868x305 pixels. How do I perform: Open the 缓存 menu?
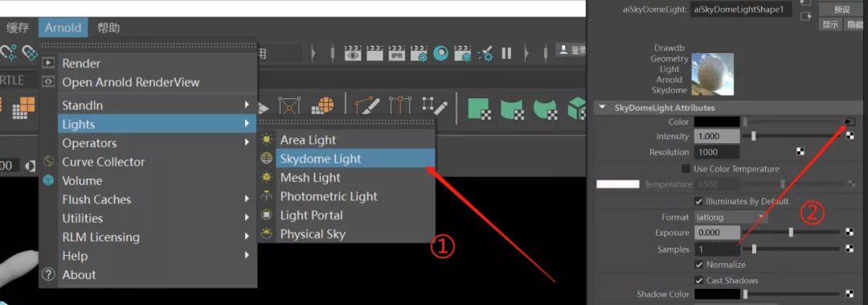18,27
